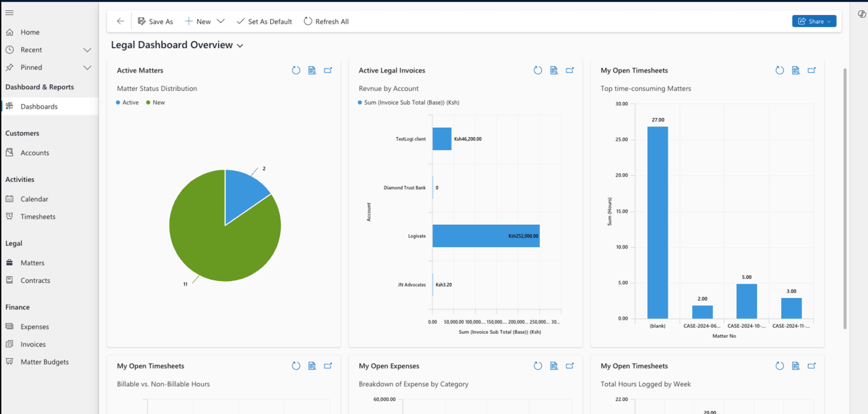Viewport: 868px width, 414px height.
Task: View records for Active Legal Invoices
Action: 554,71
